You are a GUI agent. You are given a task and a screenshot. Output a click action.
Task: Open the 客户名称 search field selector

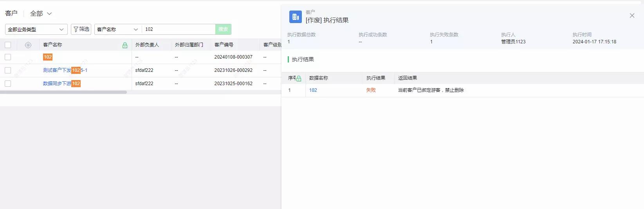(117, 29)
